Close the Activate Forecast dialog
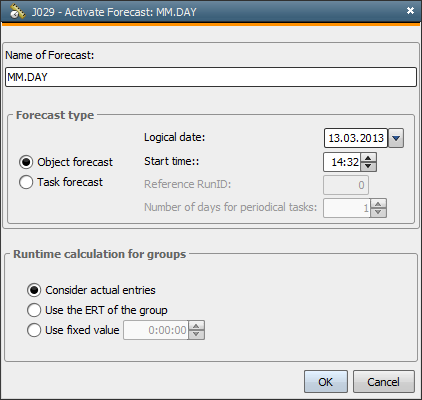 point(410,11)
